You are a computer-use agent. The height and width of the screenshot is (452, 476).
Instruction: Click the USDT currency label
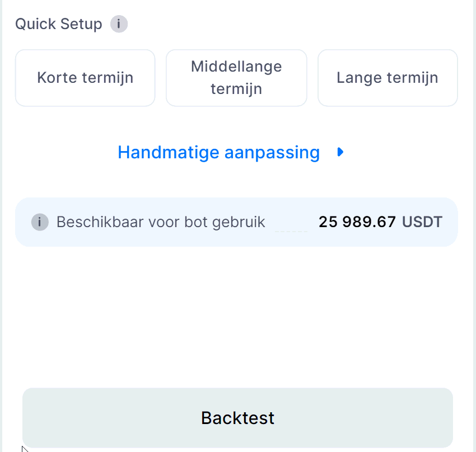(x=422, y=222)
